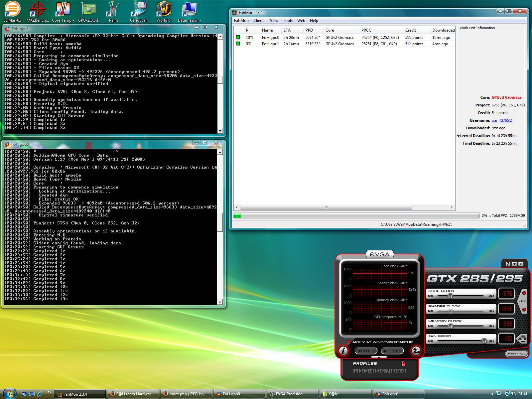
Task: Click the Core Clock slider handle
Action: 451,296
